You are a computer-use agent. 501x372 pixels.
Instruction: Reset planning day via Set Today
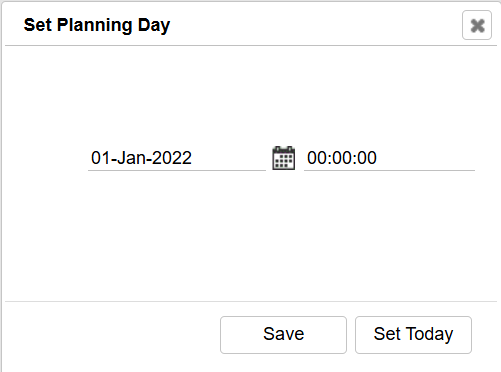tap(413, 335)
